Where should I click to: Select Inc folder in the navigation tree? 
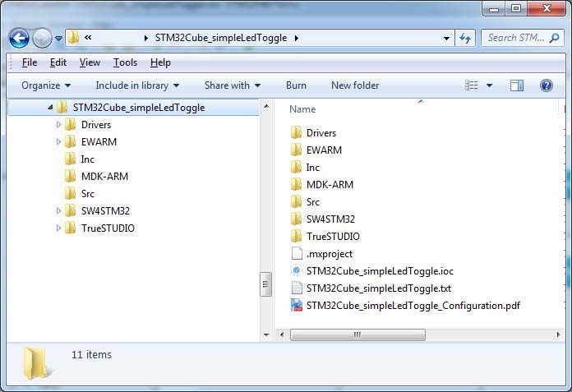pos(88,159)
